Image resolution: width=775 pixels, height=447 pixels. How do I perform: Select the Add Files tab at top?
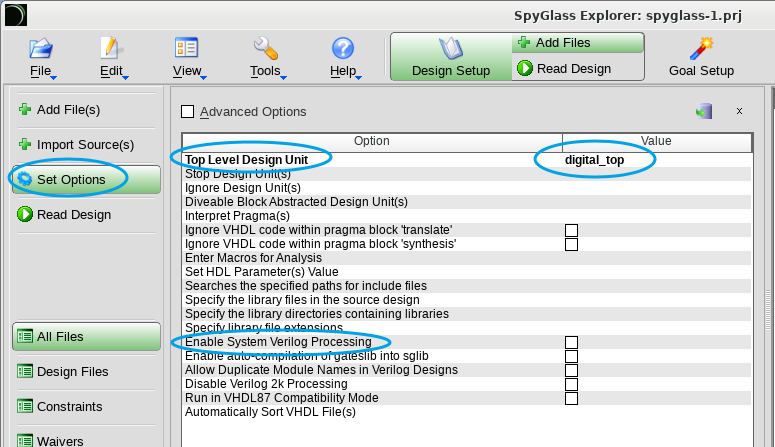coord(577,43)
